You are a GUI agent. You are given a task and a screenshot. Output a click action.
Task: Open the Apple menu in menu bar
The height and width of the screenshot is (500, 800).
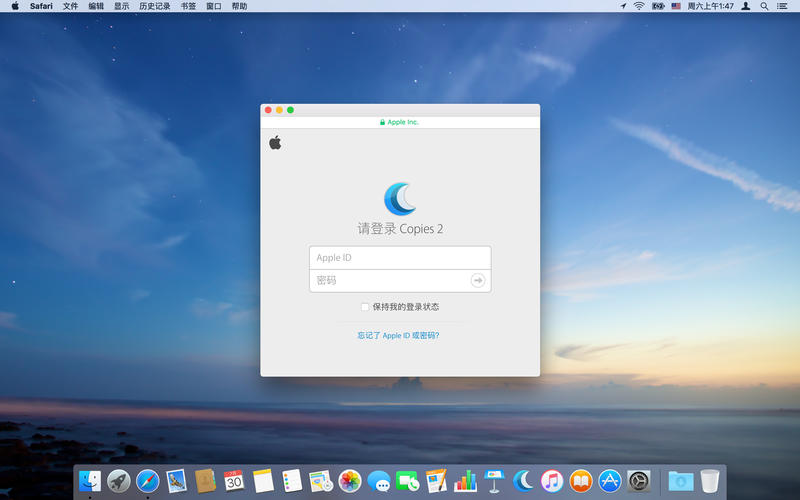click(x=15, y=6)
